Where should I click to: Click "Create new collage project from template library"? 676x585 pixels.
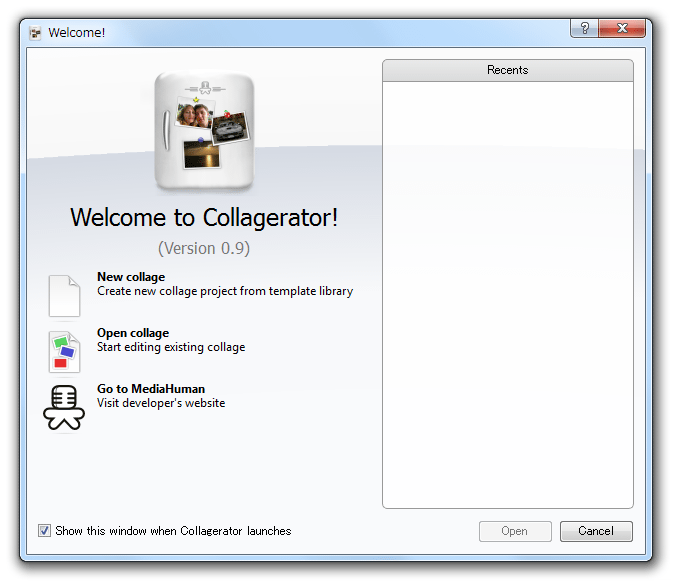[x=225, y=291]
